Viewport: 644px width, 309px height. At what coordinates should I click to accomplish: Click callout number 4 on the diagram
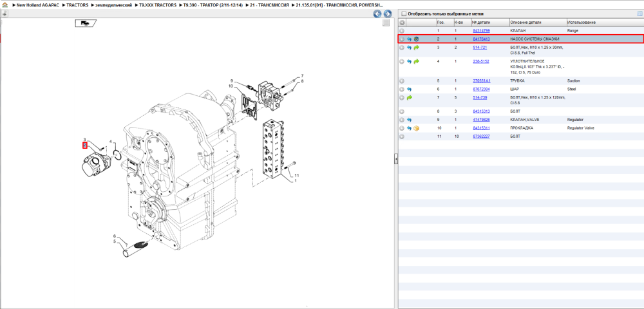[x=110, y=142]
